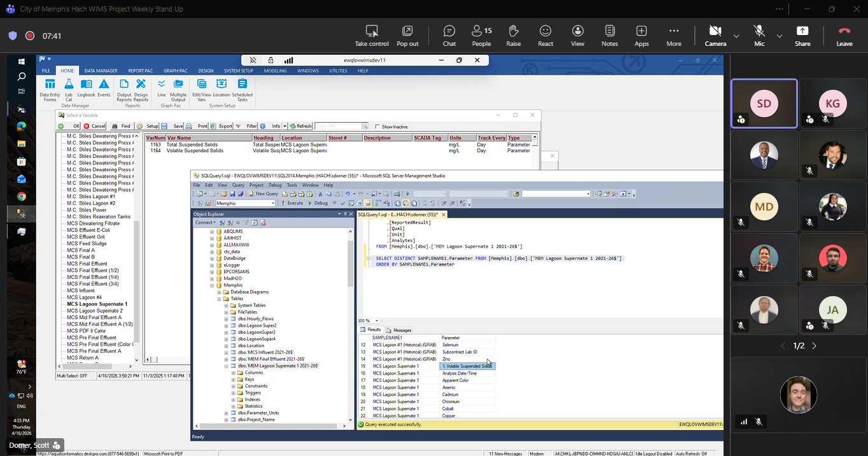Open the Messages tab in query results
Viewport: 868px width, 456px height.
tap(399, 330)
